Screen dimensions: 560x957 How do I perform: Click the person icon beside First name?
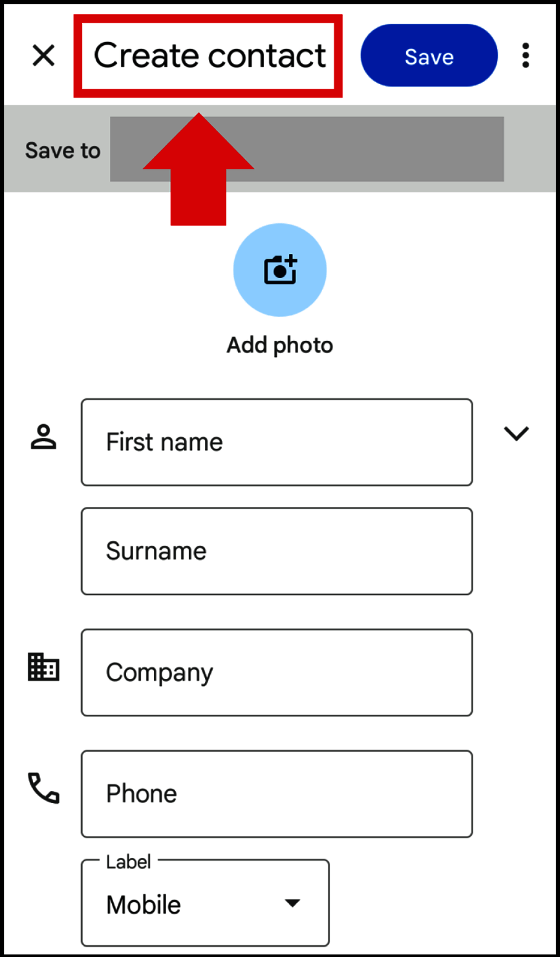click(x=44, y=438)
